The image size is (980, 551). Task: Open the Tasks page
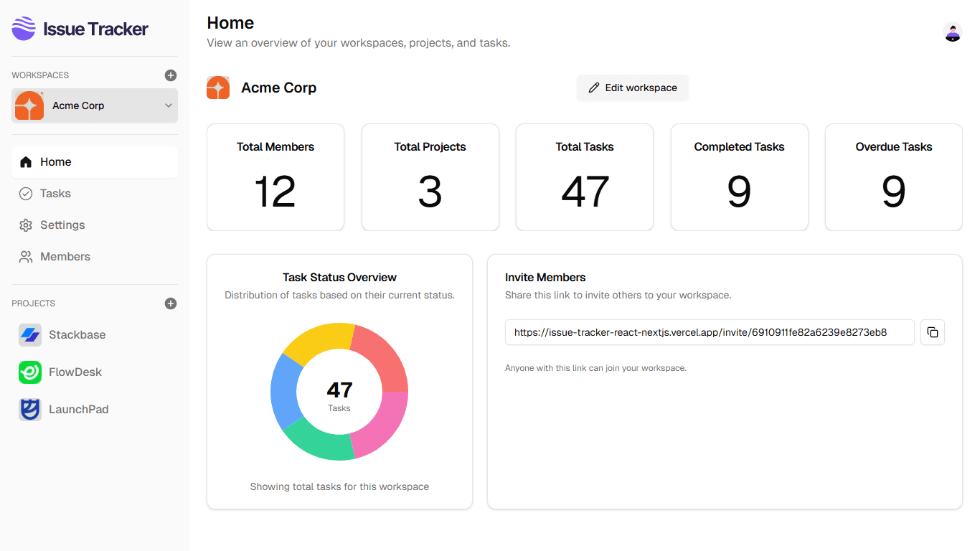click(55, 194)
